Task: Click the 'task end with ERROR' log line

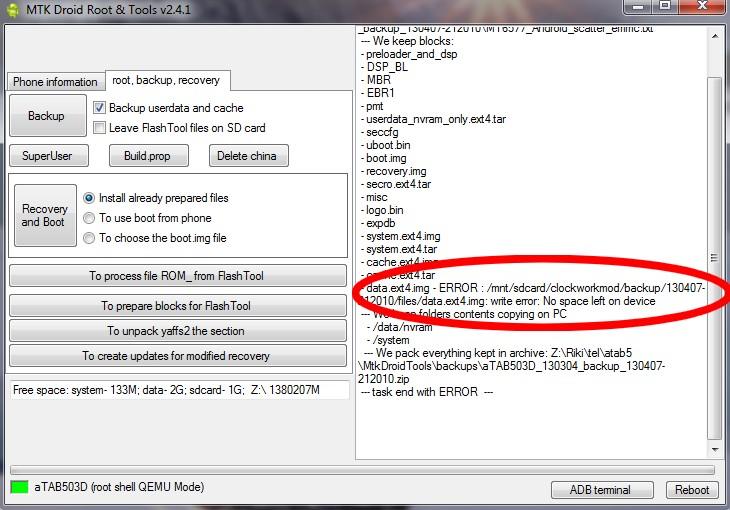Action: pos(427,392)
